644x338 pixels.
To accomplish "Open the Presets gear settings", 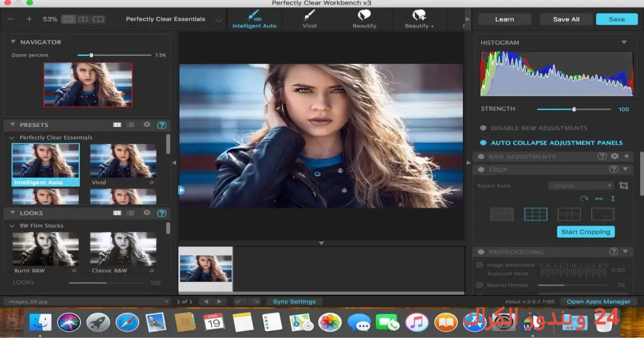I will [x=147, y=124].
